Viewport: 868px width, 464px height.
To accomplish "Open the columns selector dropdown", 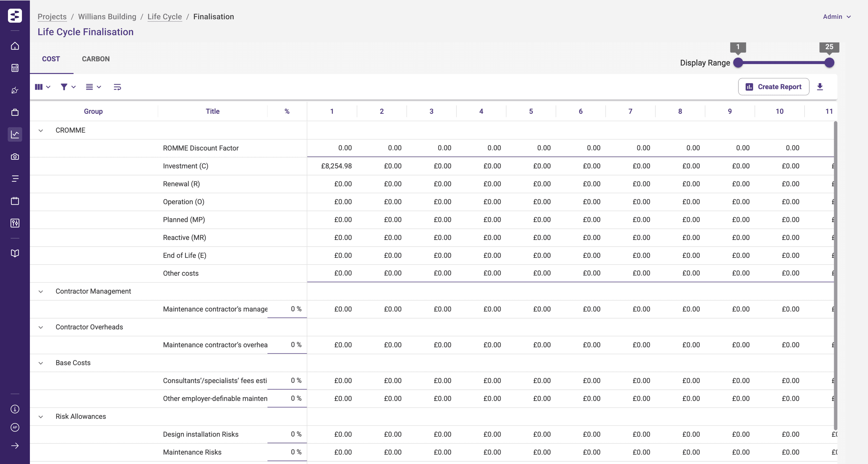I will point(42,87).
